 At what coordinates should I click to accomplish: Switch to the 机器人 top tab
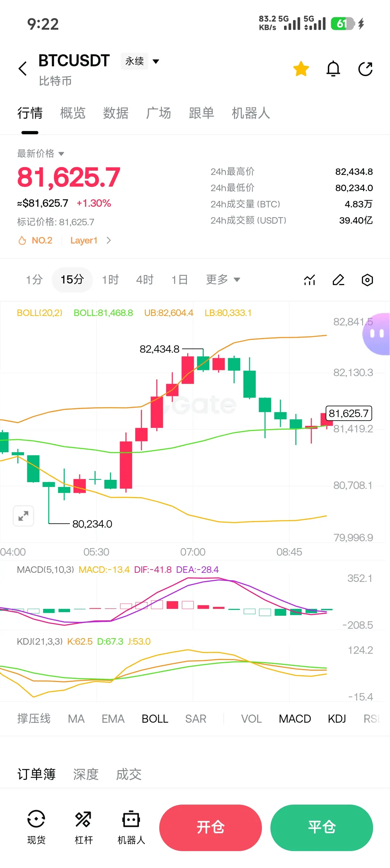click(x=251, y=113)
